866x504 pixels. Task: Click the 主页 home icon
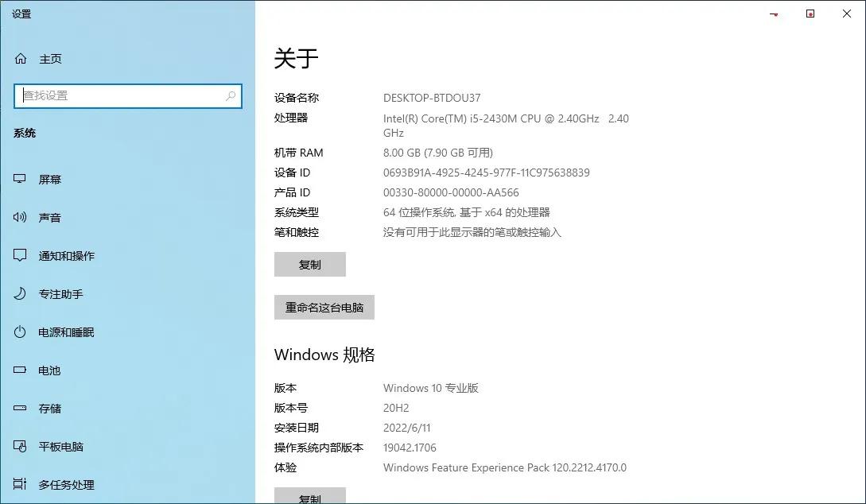19,58
